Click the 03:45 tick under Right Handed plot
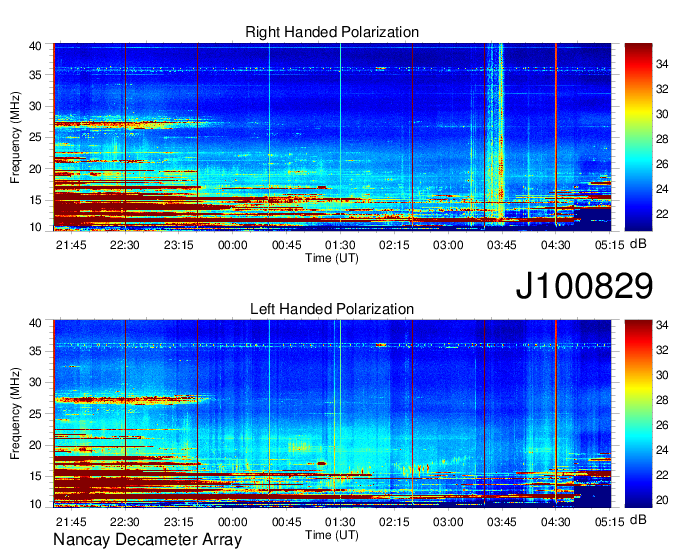 pos(502,245)
